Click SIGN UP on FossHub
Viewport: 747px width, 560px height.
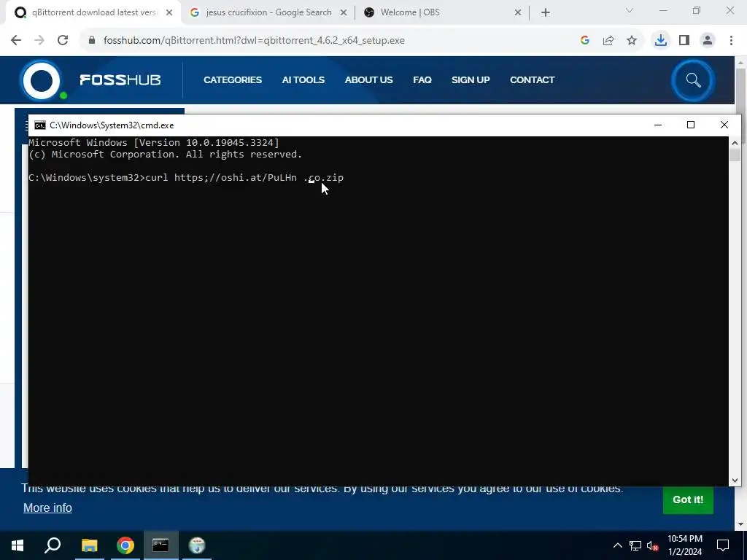point(471,80)
